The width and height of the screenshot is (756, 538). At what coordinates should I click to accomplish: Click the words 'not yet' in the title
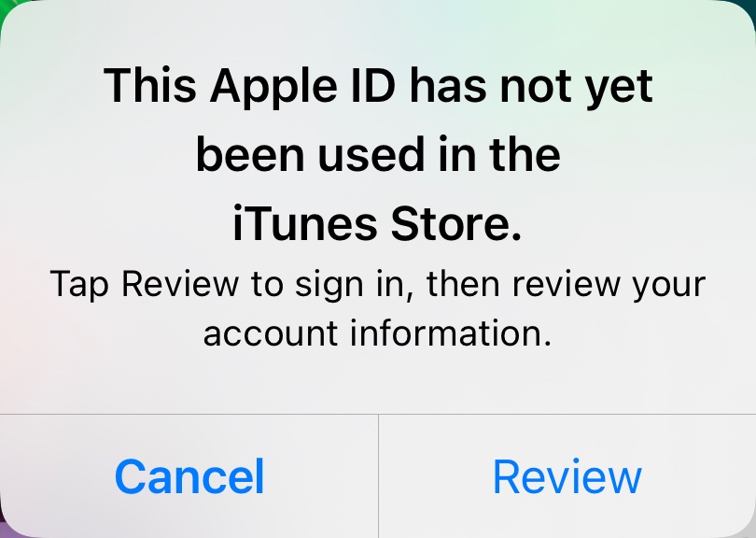pos(577,88)
